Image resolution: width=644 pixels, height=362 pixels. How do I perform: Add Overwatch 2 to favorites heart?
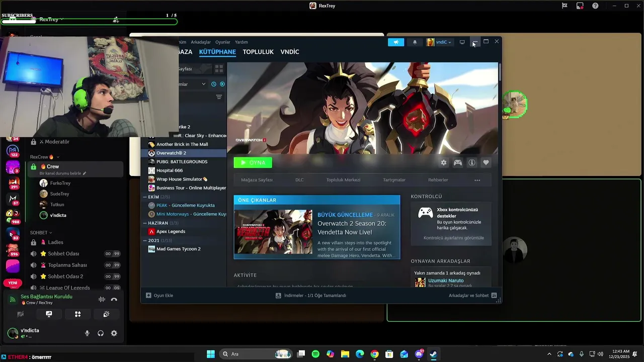(486, 163)
